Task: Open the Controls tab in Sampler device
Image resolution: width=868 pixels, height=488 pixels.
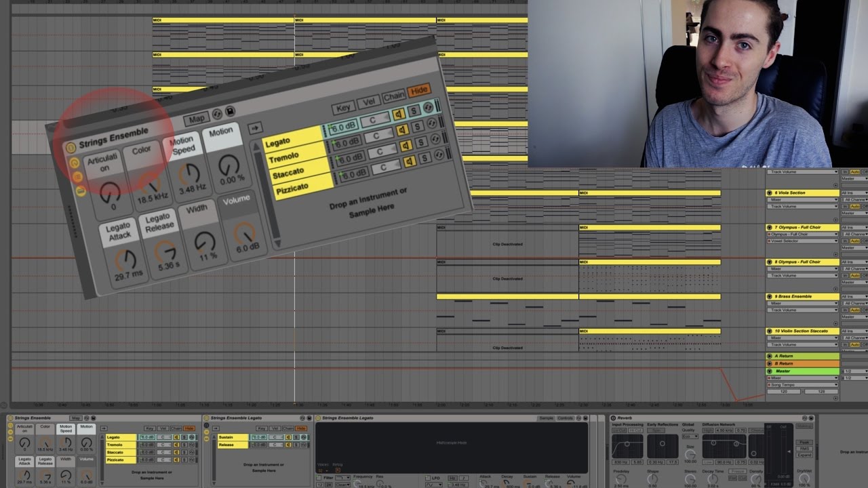Action: 565,418
